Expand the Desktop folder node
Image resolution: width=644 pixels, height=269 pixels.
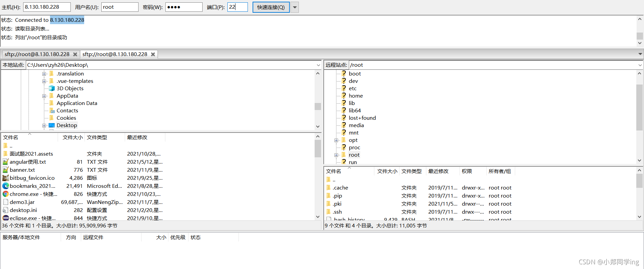click(x=44, y=125)
